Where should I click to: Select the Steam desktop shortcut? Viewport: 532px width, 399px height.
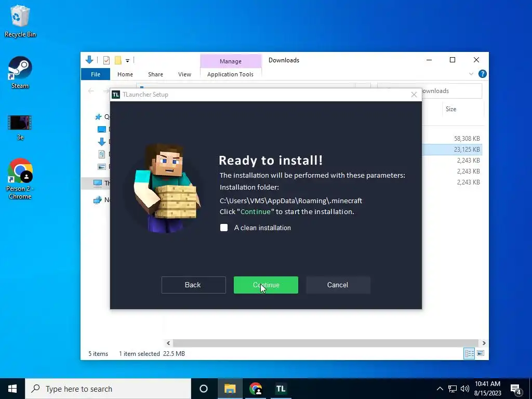tap(20, 73)
